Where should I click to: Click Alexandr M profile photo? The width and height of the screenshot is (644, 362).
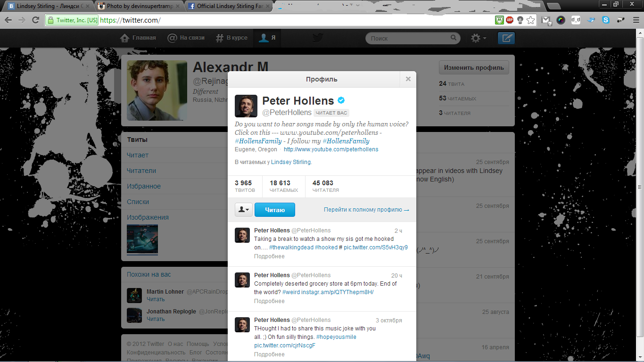click(x=157, y=90)
